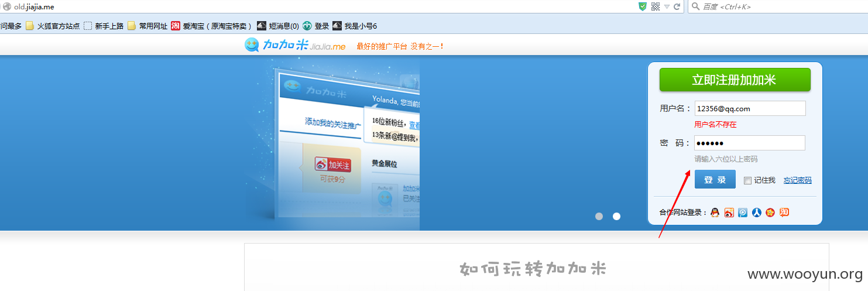Click the 用户名不存在 error text
Screen dimensions: 868x291
coord(715,124)
